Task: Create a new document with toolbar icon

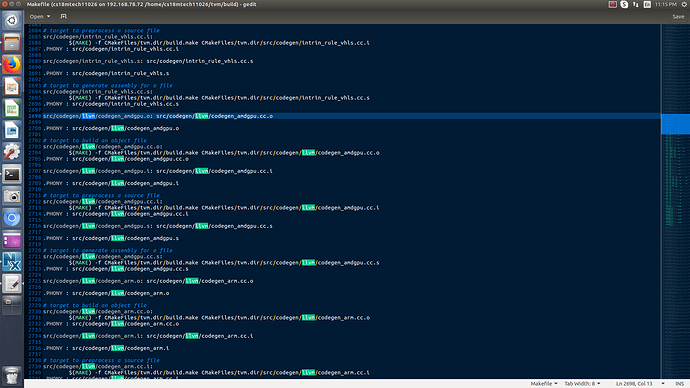Action: (63, 16)
